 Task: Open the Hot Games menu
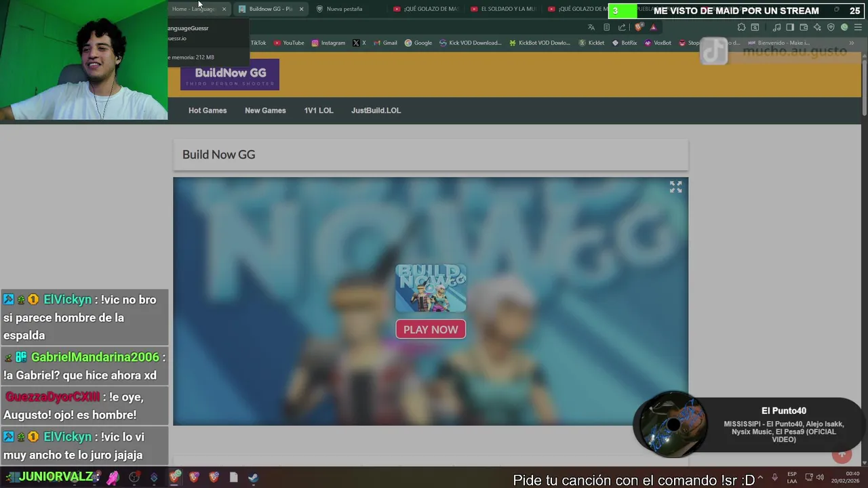208,110
